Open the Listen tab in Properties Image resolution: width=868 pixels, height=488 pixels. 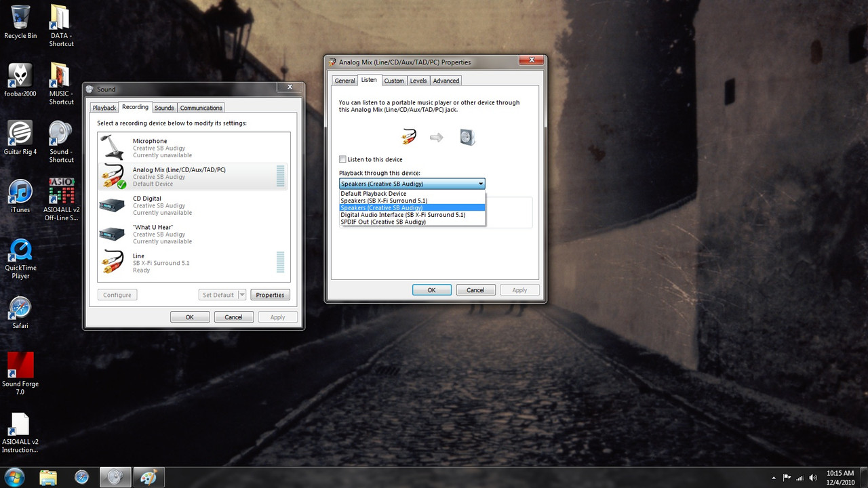(369, 80)
